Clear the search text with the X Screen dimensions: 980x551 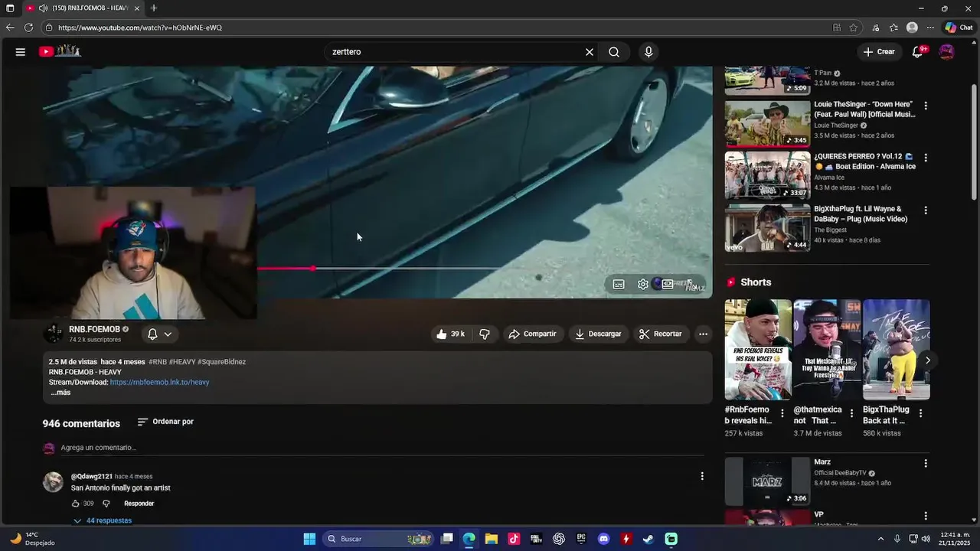(590, 52)
